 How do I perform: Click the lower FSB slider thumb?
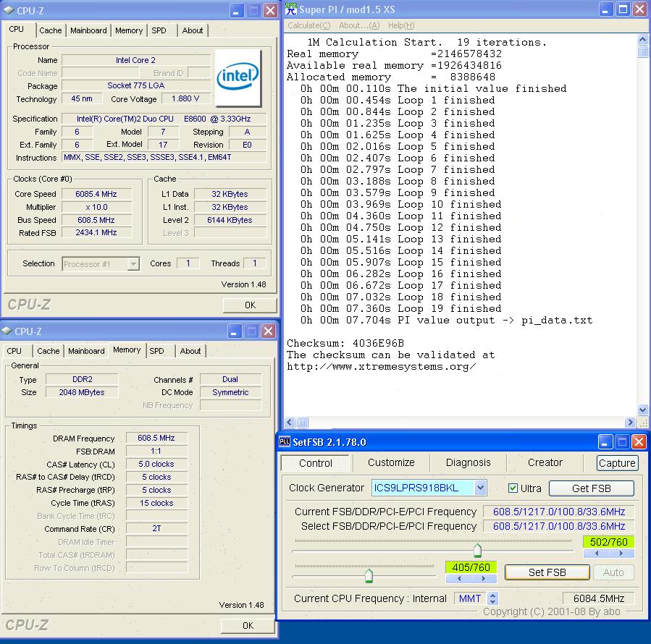pyautogui.click(x=369, y=575)
